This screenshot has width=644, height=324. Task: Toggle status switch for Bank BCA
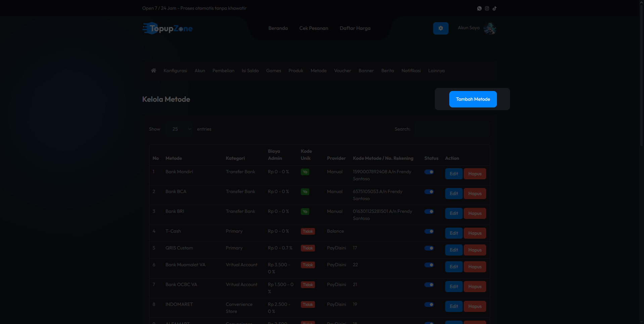pyautogui.click(x=429, y=192)
